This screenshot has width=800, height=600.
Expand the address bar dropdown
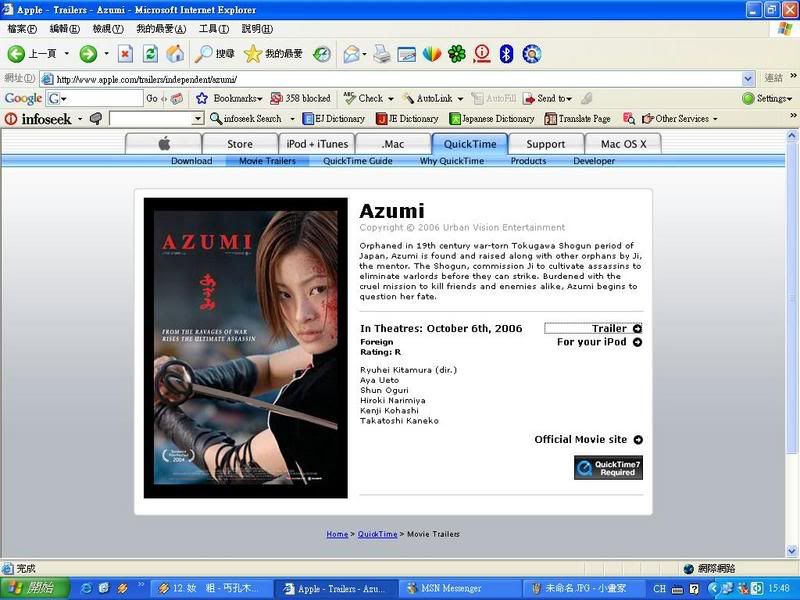tap(748, 78)
